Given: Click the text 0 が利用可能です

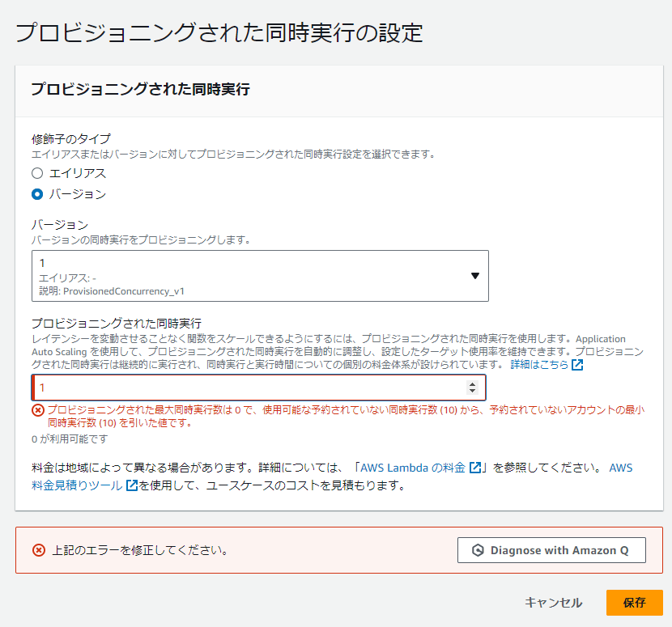Looking at the screenshot, I should pyautogui.click(x=70, y=439).
